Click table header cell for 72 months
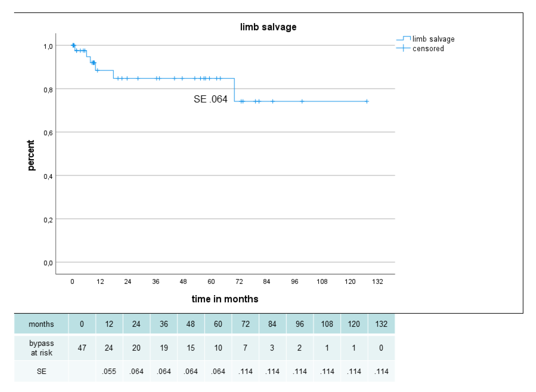This screenshot has height=392, width=536. (245, 324)
